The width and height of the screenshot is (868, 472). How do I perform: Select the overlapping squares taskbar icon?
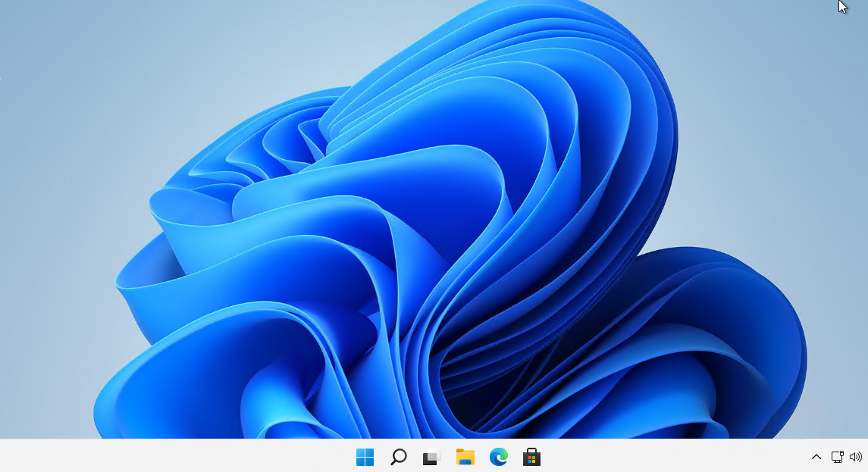pyautogui.click(x=431, y=457)
